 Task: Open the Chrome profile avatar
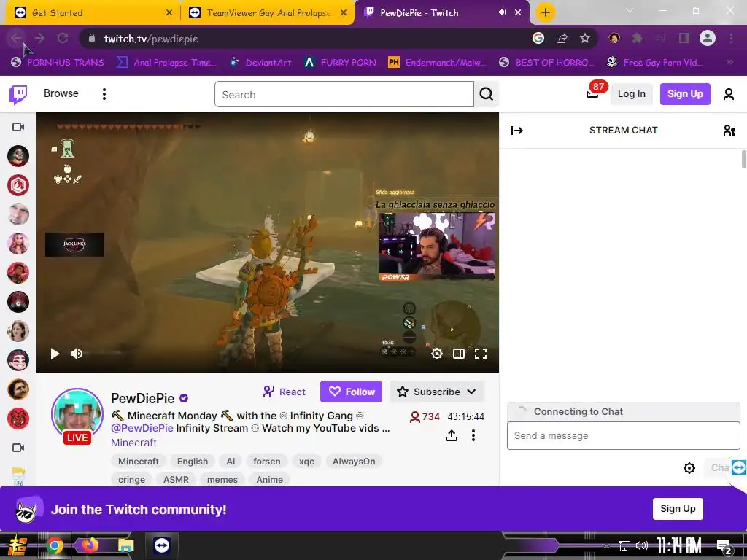click(x=708, y=38)
